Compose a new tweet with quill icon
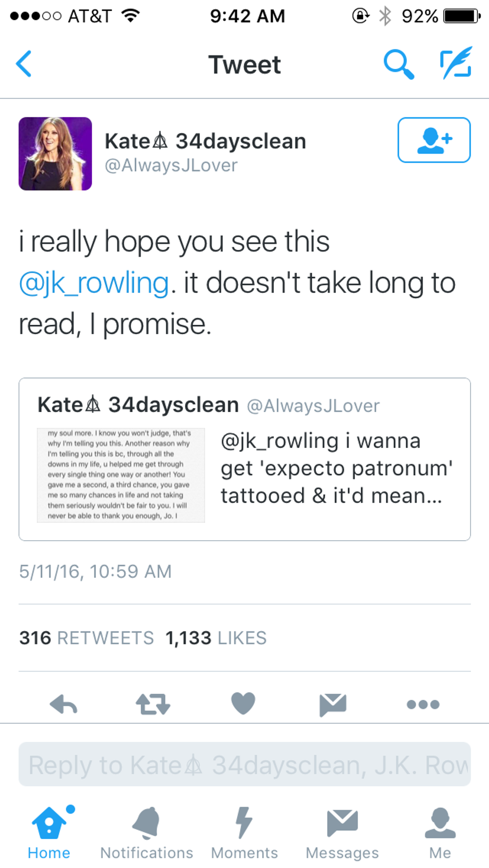The image size is (489, 868). coord(456,63)
